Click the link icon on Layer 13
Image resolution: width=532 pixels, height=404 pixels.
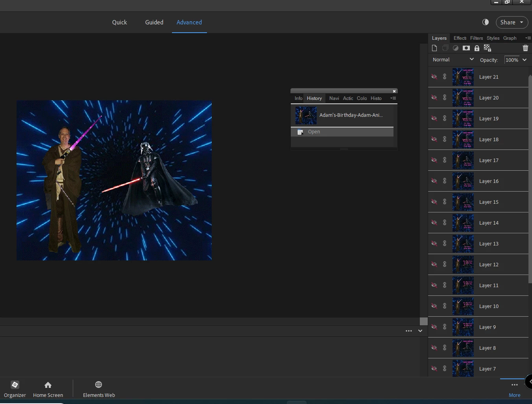click(x=445, y=244)
